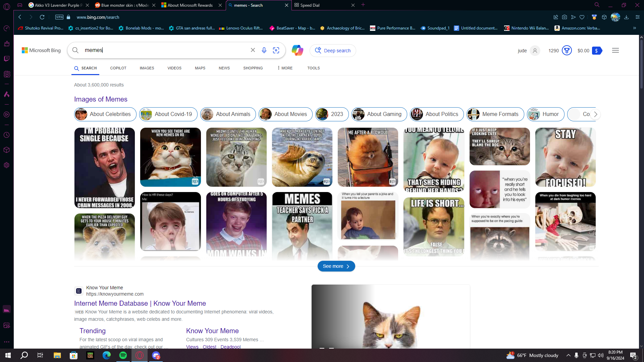Open the Copilot colorful icon

tap(297, 50)
